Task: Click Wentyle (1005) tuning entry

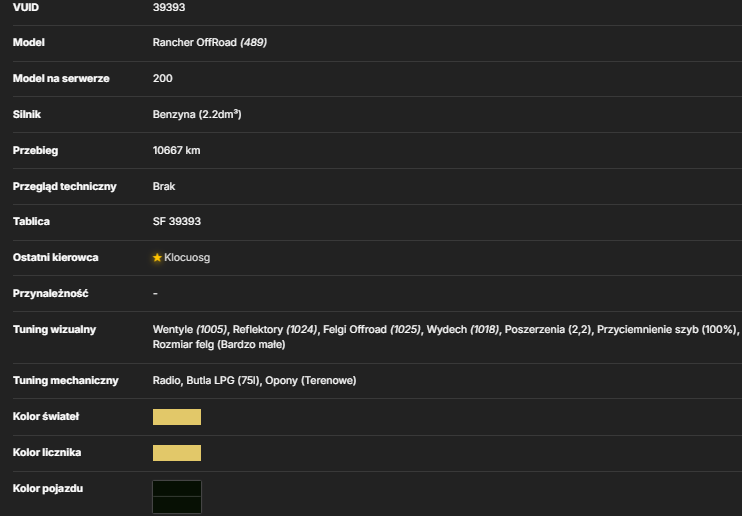Action: click(x=189, y=329)
